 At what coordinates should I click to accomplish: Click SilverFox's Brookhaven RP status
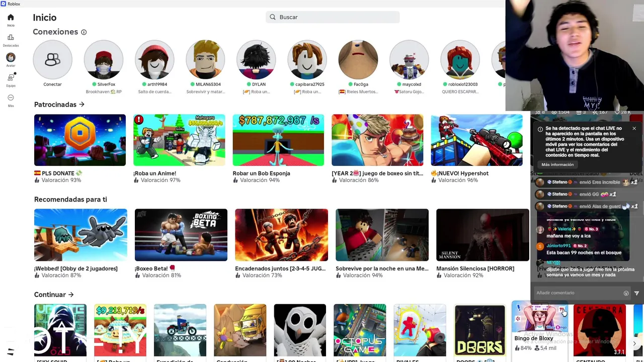click(104, 92)
